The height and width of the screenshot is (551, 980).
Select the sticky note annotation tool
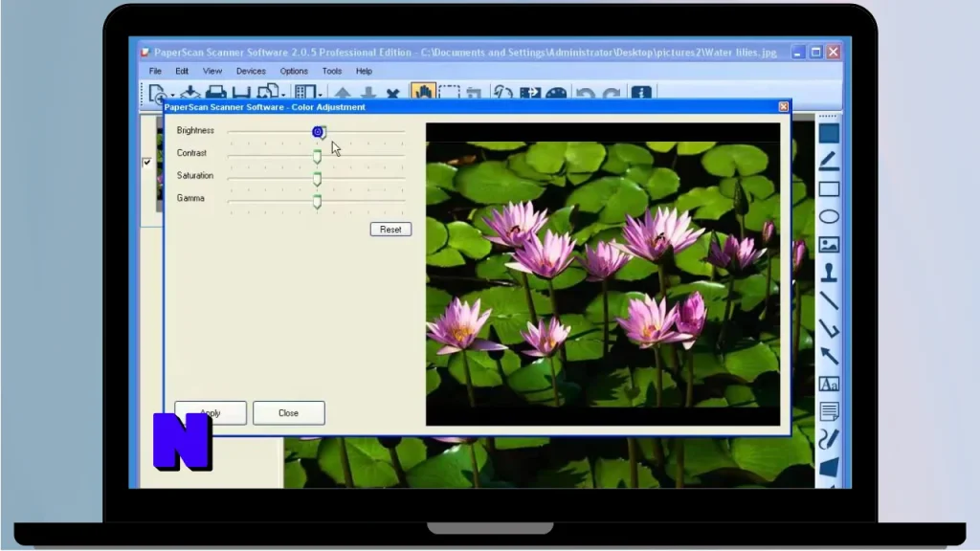tap(829, 411)
